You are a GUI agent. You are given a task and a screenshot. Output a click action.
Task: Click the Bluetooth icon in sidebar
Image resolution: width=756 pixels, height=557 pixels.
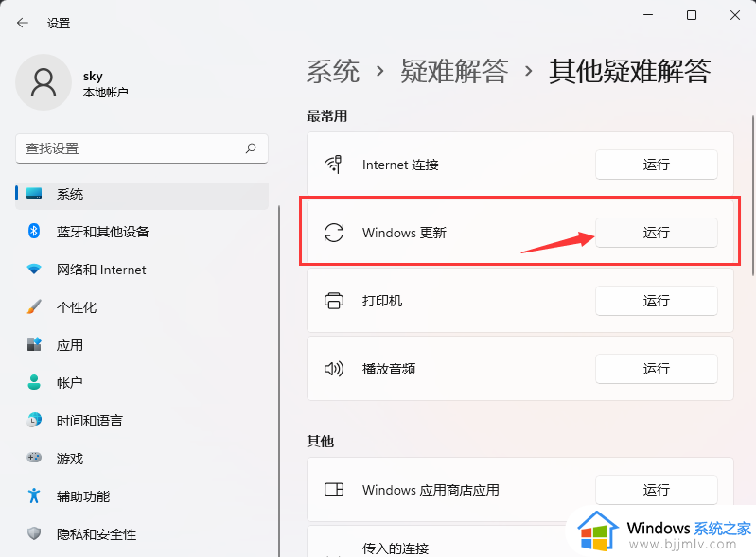pyautogui.click(x=34, y=232)
